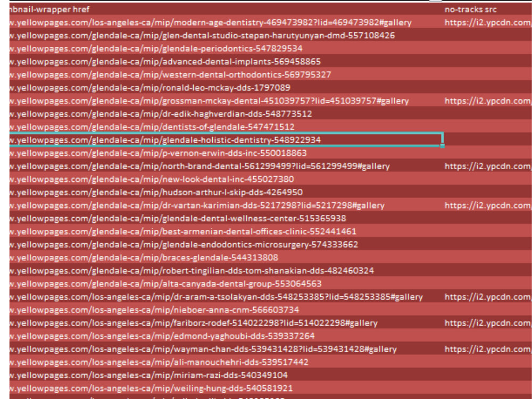This screenshot has height=399, width=532.
Task: Select the edmond-yaghoubi-dds-539337264 cell
Action: pyautogui.click(x=226, y=336)
